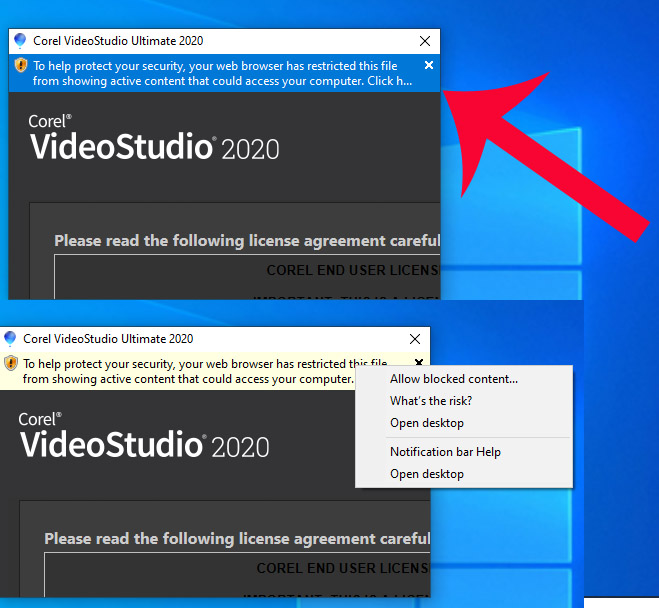The image size is (659, 608).
Task: Click the COREL END USER LICENSE text in lower window
Action: tap(343, 568)
